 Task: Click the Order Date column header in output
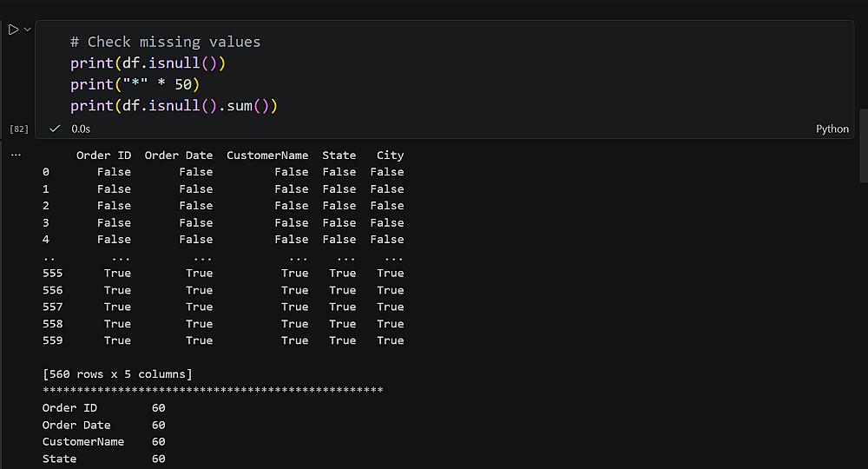pos(178,155)
